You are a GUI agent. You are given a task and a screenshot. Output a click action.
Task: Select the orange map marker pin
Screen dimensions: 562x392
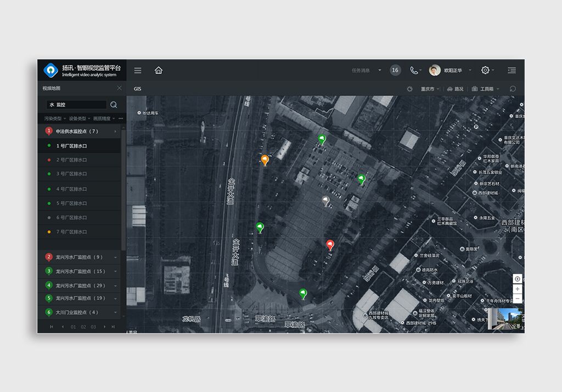[265, 160]
